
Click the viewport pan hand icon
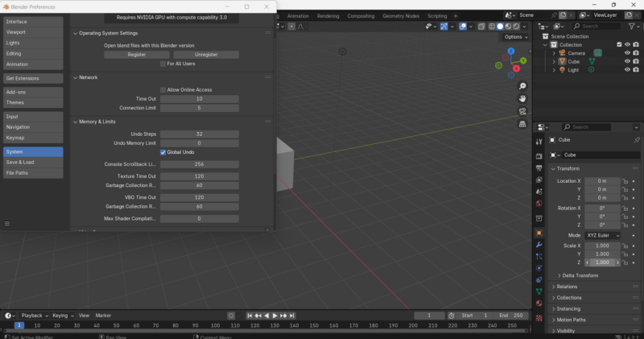(x=522, y=98)
